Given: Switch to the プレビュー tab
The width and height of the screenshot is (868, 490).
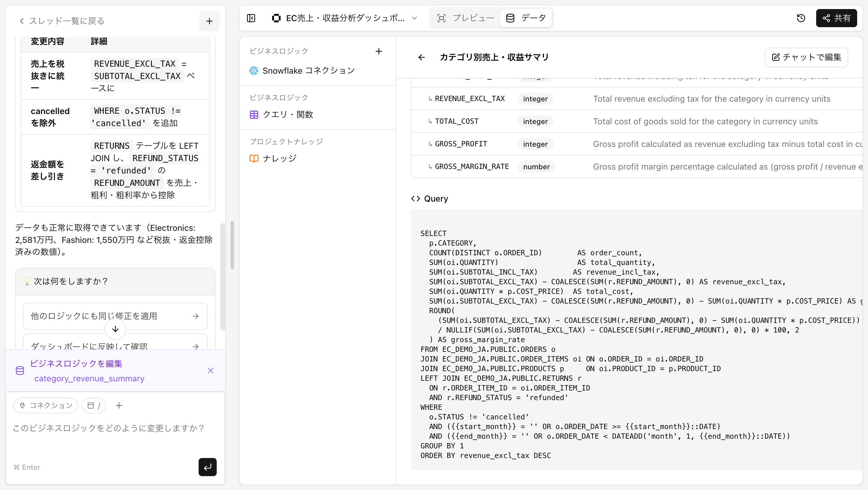Looking at the screenshot, I should (465, 18).
